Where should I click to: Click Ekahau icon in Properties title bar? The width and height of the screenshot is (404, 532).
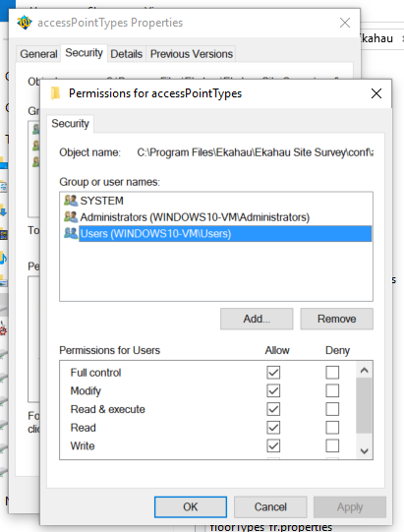coord(25,23)
